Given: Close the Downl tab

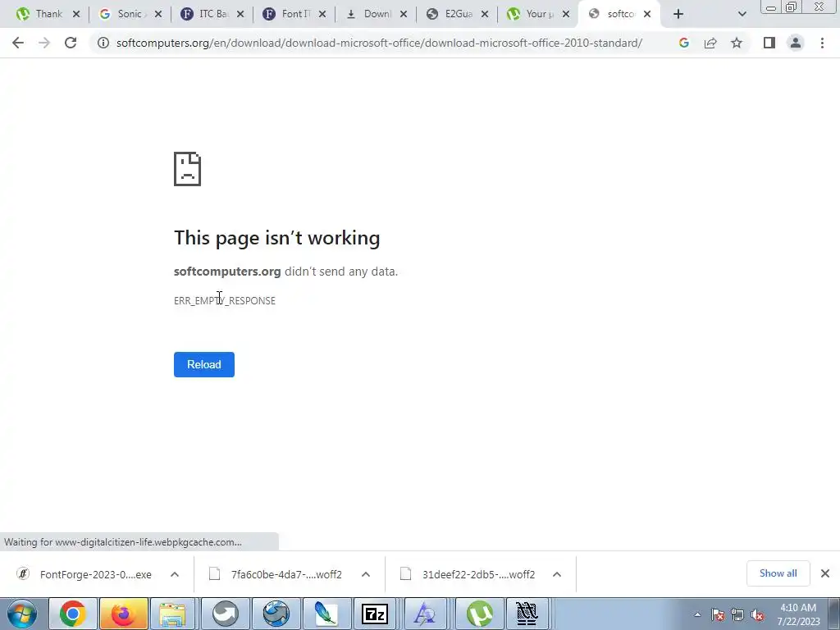Looking at the screenshot, I should coord(404,14).
